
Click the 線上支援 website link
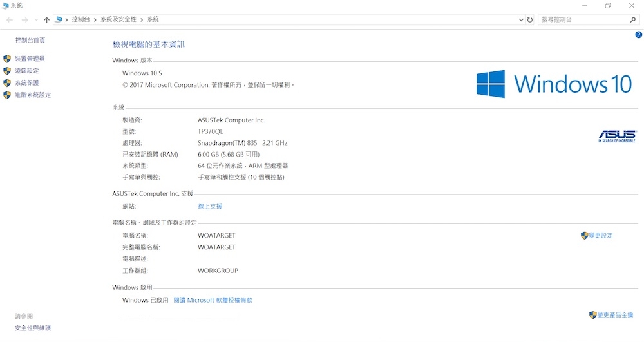(x=210, y=206)
